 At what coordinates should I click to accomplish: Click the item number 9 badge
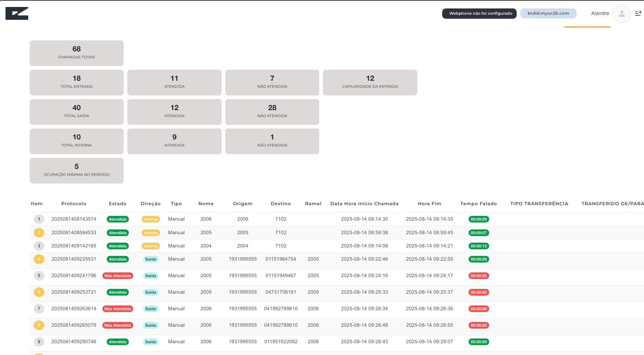pos(39,342)
